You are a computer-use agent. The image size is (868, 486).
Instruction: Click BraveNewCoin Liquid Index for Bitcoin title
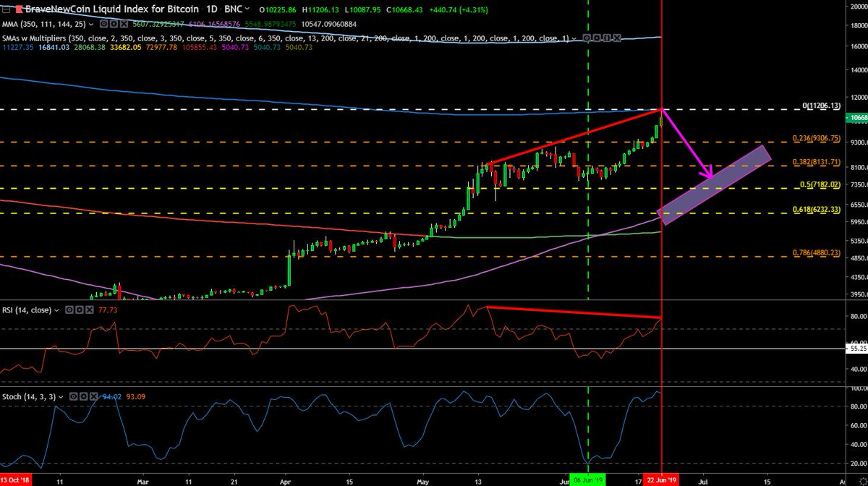tap(113, 9)
